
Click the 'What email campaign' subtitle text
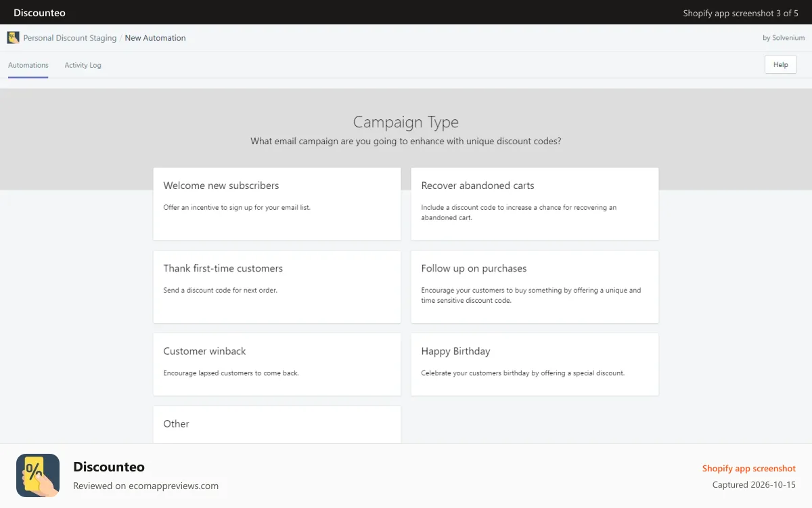(x=406, y=142)
